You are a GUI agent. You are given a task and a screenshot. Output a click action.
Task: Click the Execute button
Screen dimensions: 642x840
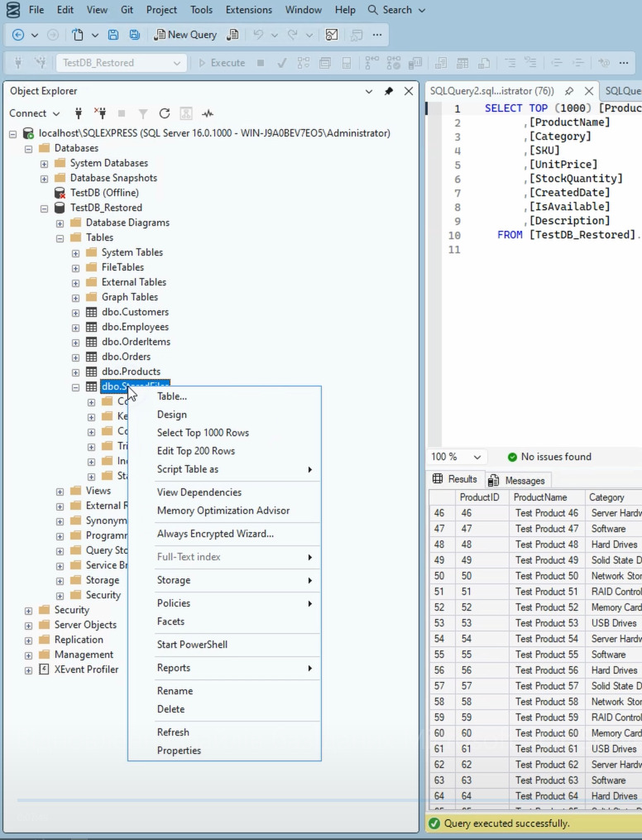tap(222, 63)
